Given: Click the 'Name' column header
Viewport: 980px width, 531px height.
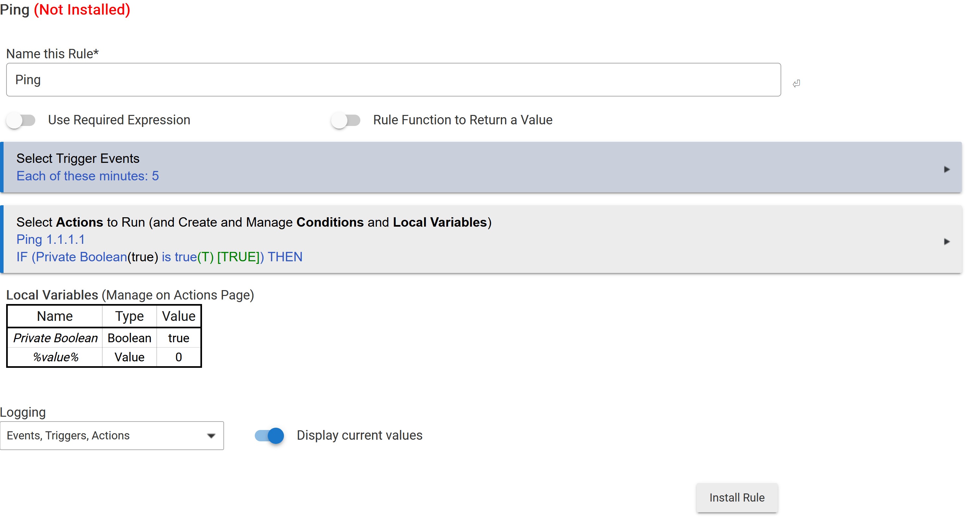Looking at the screenshot, I should tap(55, 316).
